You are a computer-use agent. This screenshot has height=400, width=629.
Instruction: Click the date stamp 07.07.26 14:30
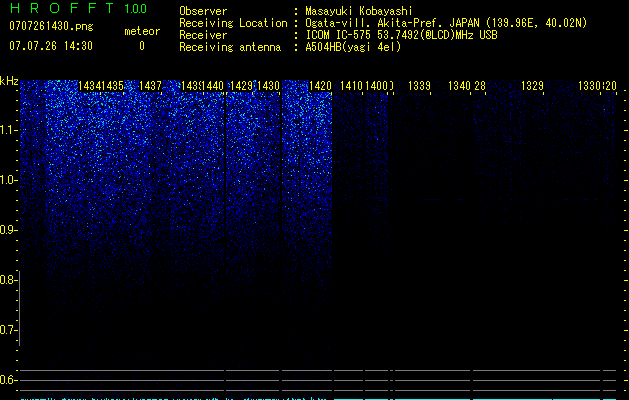coord(51,46)
